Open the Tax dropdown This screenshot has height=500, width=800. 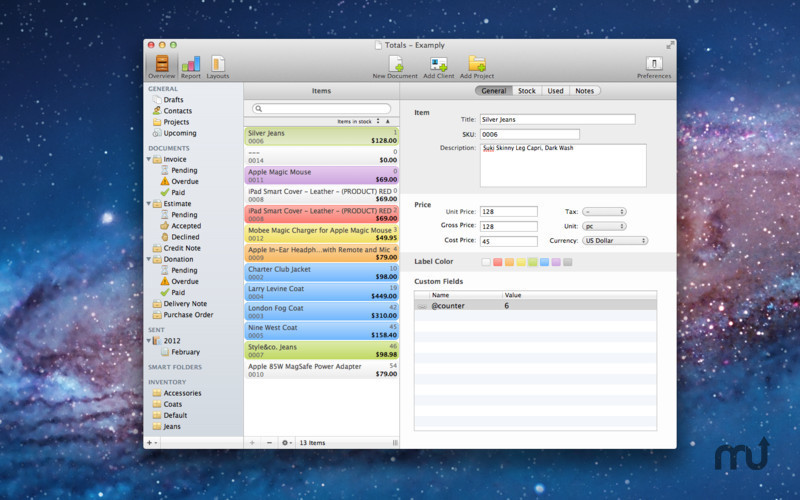[604, 211]
